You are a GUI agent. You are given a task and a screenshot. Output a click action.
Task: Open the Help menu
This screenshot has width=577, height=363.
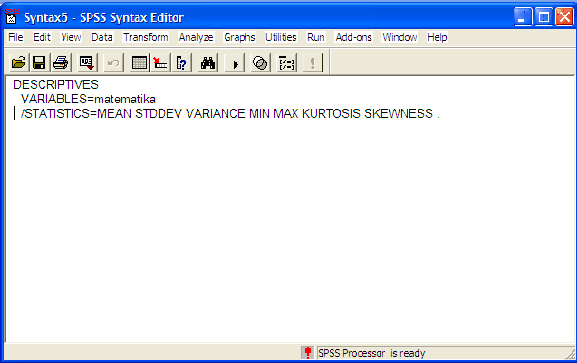tap(437, 37)
